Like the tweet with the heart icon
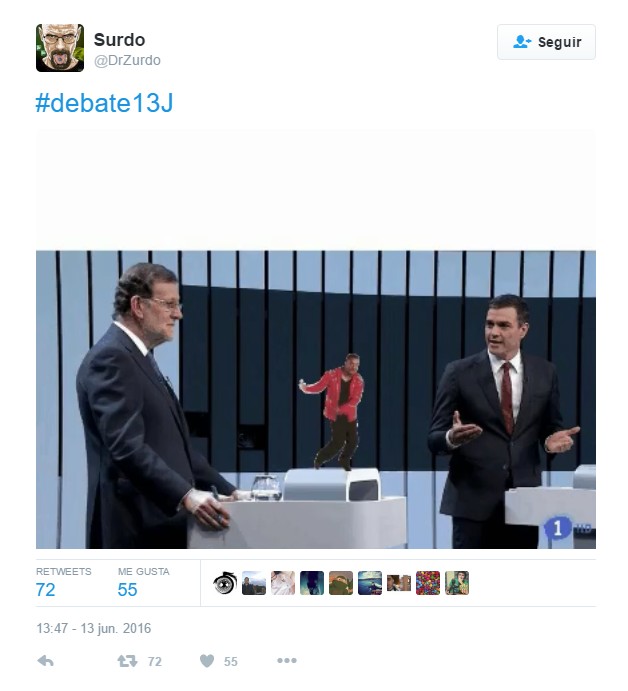Viewport: 628px width, 691px height. 207,661
